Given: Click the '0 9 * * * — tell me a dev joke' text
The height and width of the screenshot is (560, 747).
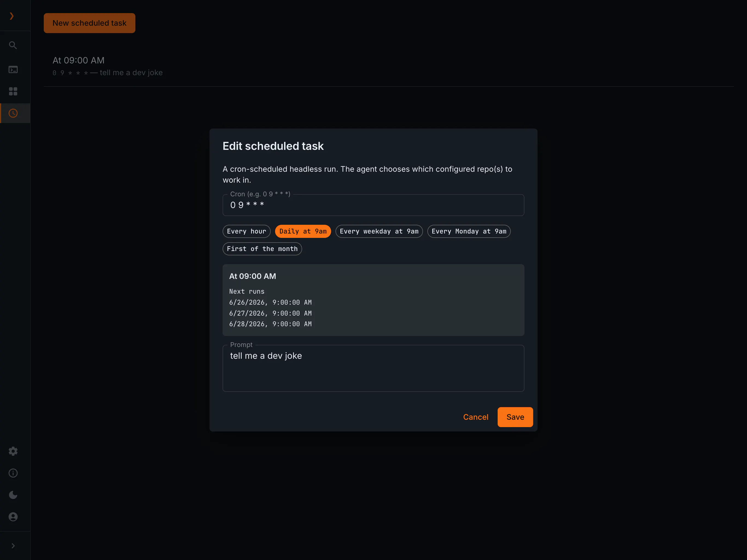Looking at the screenshot, I should [107, 73].
